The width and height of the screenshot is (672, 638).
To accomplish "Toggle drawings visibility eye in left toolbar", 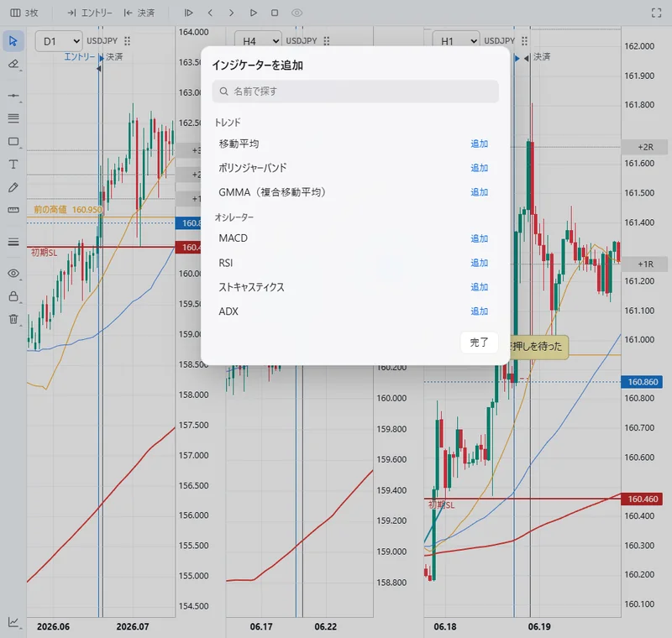I will click(13, 273).
